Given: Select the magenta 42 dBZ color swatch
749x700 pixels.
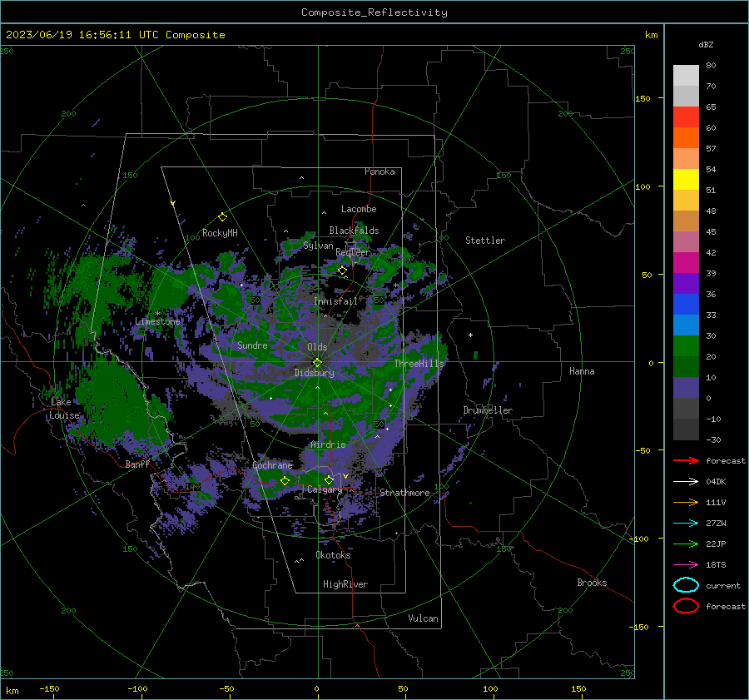Looking at the screenshot, I should point(686,263).
